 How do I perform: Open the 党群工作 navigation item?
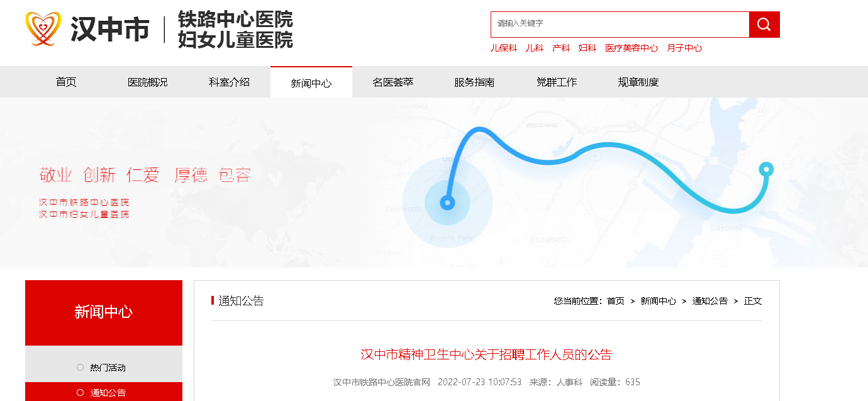(x=557, y=82)
